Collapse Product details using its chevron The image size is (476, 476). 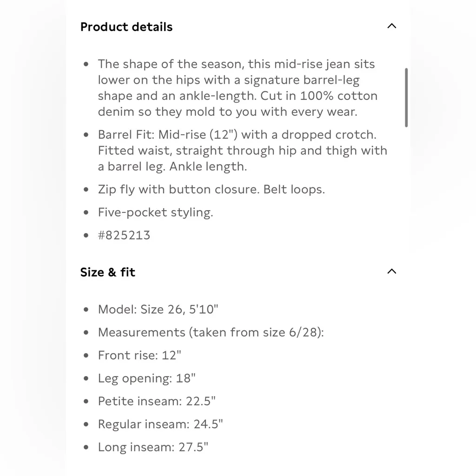pos(392,26)
